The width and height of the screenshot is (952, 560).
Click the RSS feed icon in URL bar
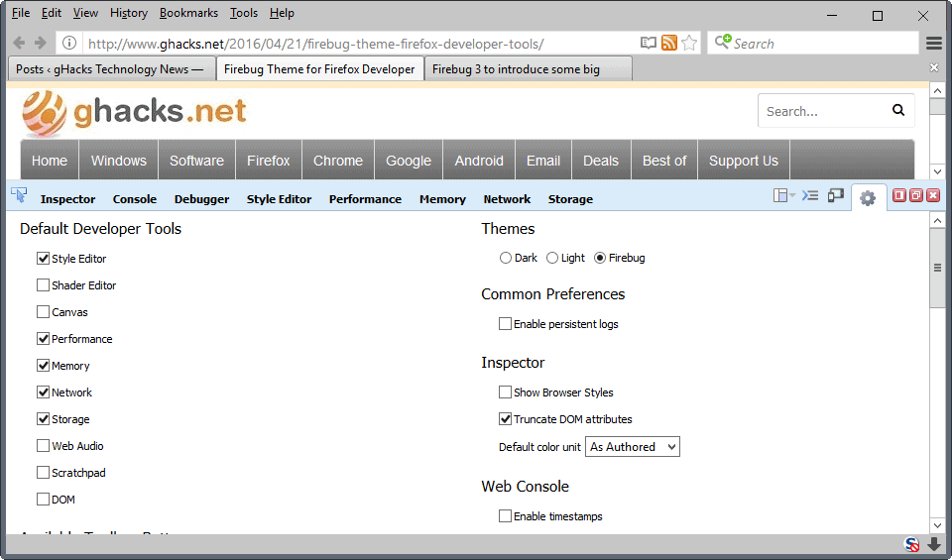669,44
